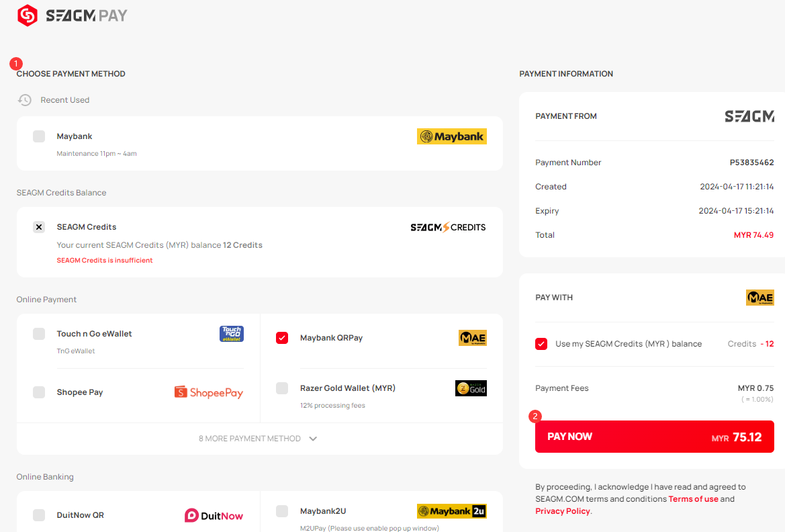Click the DuitNow QR label
Viewport: 785px width, 532px height.
click(81, 515)
